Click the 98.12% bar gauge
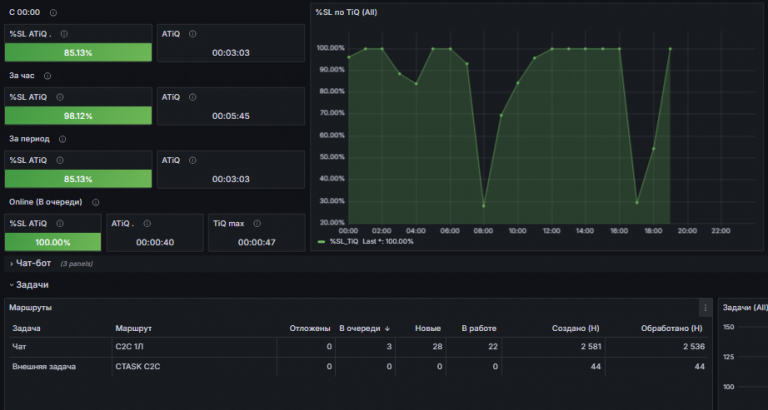 (78, 116)
